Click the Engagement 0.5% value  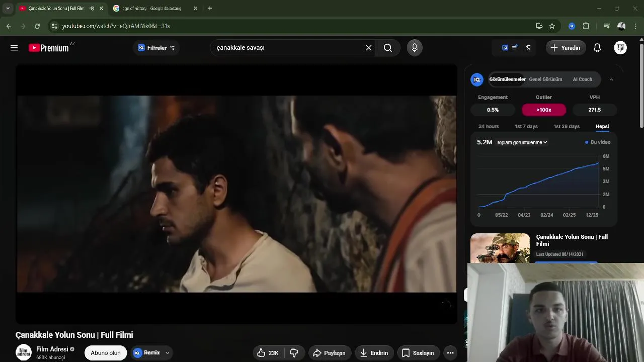[493, 110]
